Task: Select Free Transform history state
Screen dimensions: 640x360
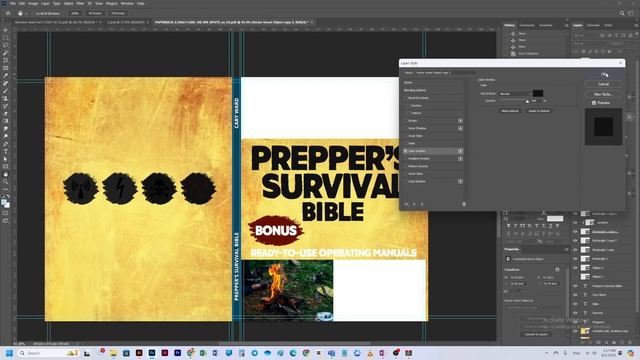Action: pyautogui.click(x=528, y=53)
